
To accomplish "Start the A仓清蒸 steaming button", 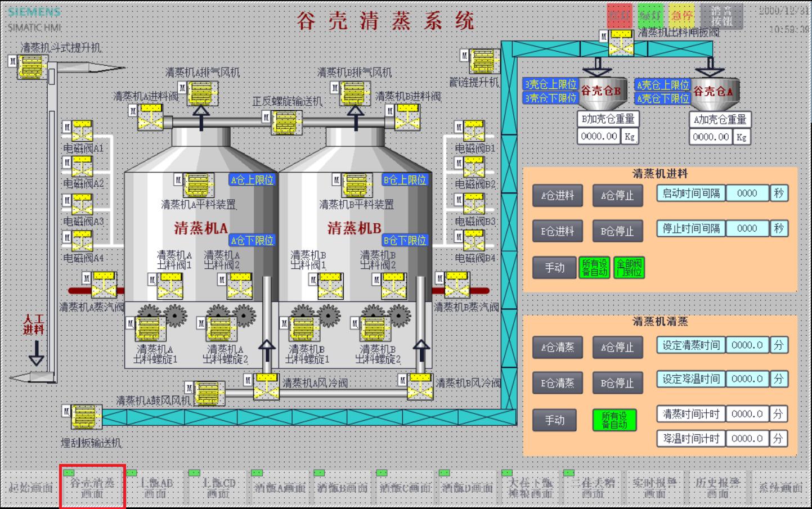I will click(558, 348).
